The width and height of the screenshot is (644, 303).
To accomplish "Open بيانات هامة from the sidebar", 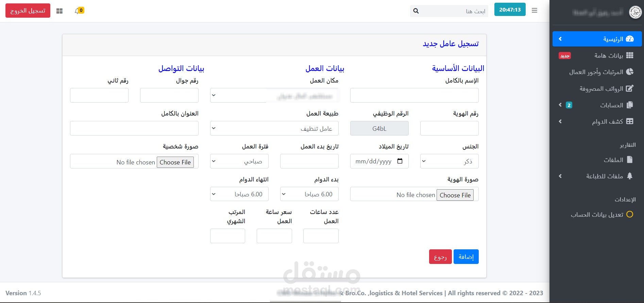I will [x=597, y=55].
